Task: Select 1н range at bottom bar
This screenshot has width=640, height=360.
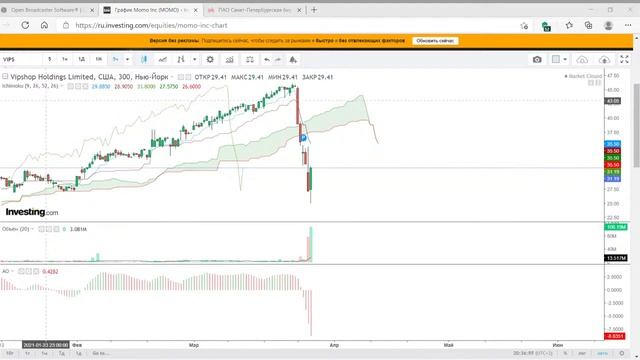Action: (44, 353)
